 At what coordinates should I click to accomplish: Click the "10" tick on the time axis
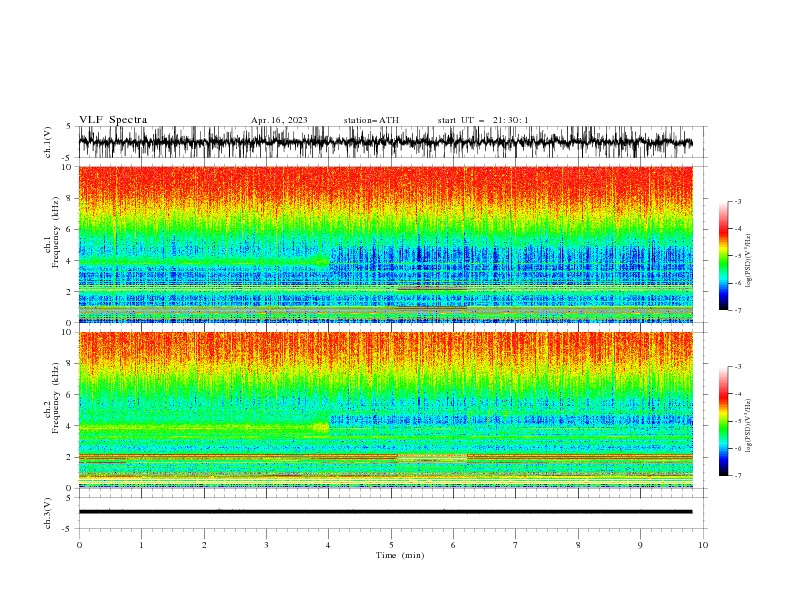coord(703,545)
